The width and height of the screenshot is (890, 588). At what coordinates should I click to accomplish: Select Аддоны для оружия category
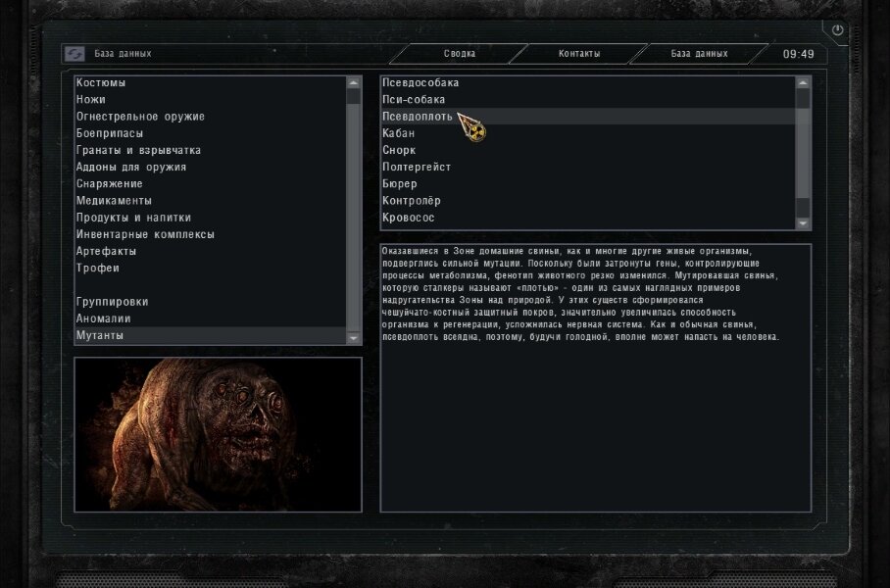tap(210, 167)
